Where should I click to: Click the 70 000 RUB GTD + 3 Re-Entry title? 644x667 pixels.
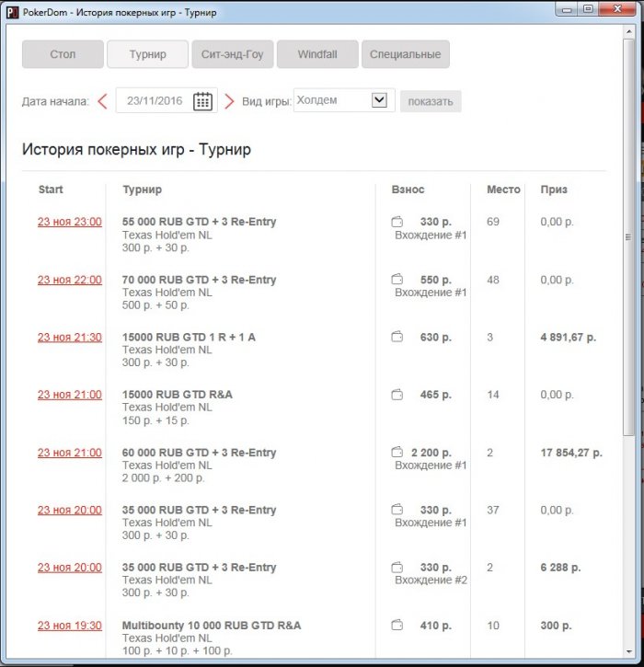click(199, 280)
